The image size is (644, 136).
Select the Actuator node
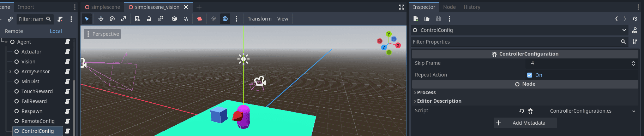[x=31, y=52]
